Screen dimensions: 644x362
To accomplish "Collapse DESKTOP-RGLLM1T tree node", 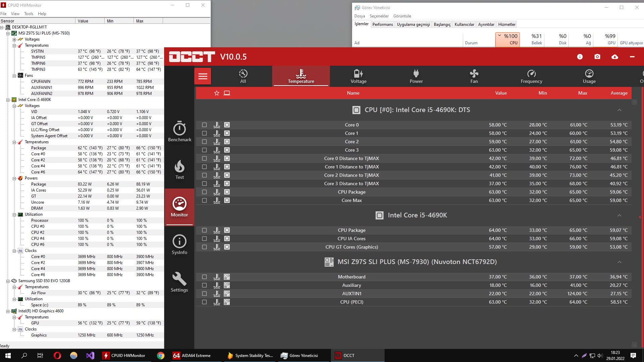I will [x=2, y=27].
